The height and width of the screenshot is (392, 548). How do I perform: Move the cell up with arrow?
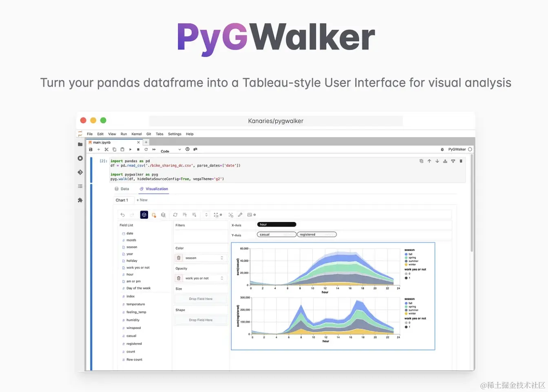pos(429,161)
